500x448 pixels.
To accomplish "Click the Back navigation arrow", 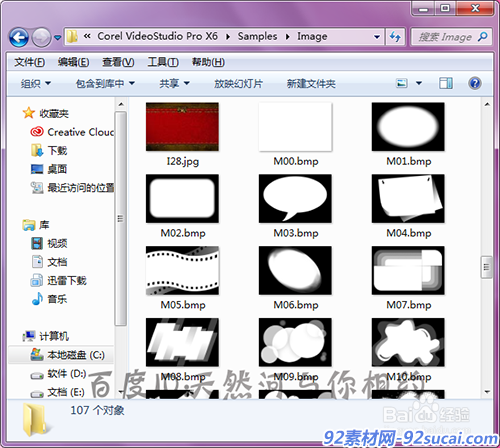I will tap(19, 37).
